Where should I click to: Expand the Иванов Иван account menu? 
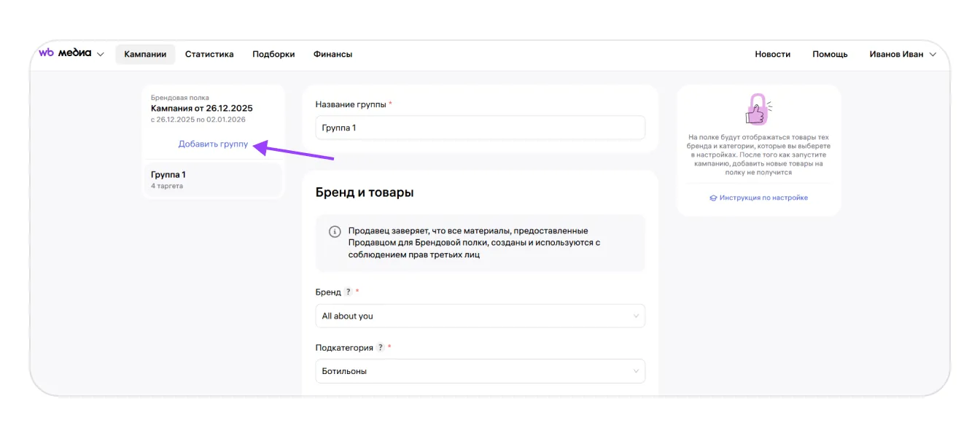(x=902, y=55)
